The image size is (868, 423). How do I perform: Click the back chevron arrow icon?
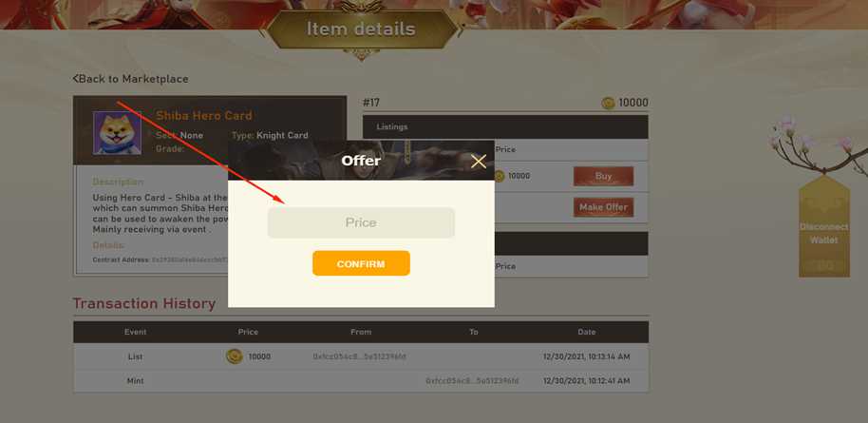[x=76, y=79]
